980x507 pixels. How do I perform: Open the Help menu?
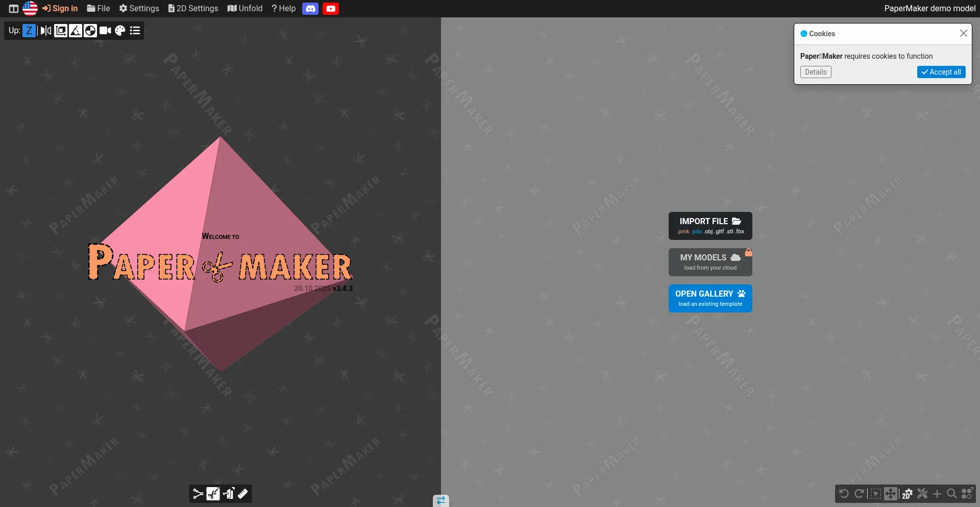point(284,9)
